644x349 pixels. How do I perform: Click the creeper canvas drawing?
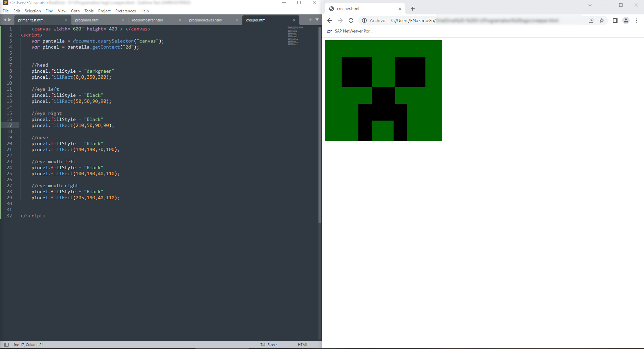click(384, 90)
